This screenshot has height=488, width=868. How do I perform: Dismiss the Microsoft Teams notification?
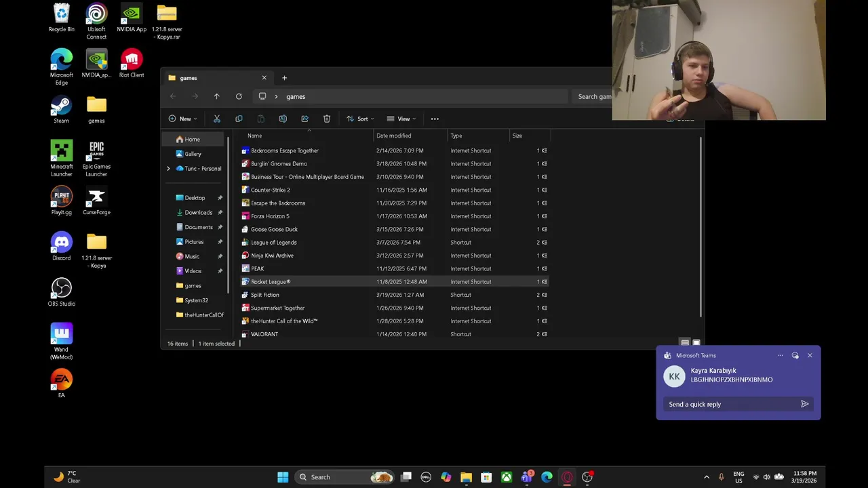[810, 355]
